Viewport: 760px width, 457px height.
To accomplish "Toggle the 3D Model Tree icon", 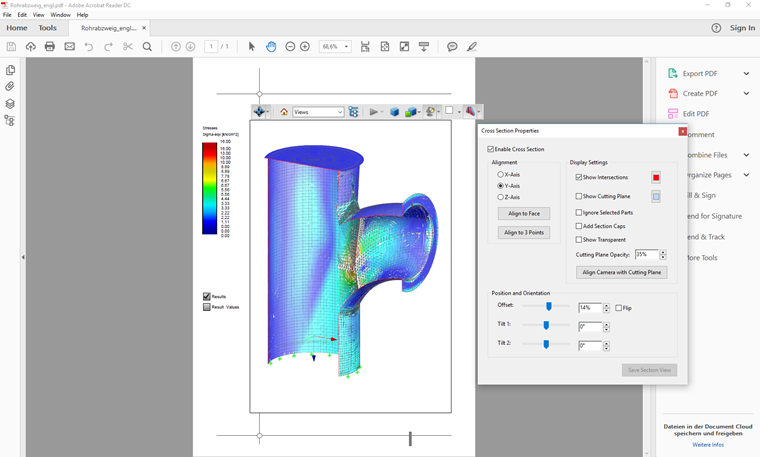I will 354,112.
